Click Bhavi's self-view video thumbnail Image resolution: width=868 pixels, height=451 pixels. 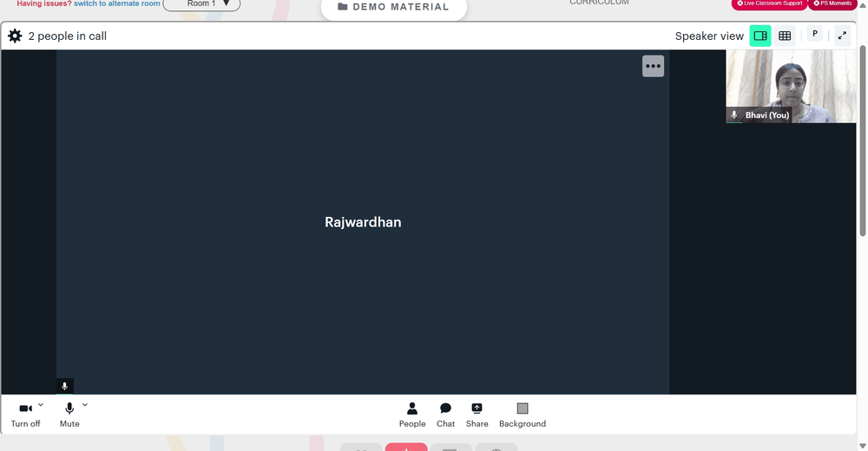[790, 86]
